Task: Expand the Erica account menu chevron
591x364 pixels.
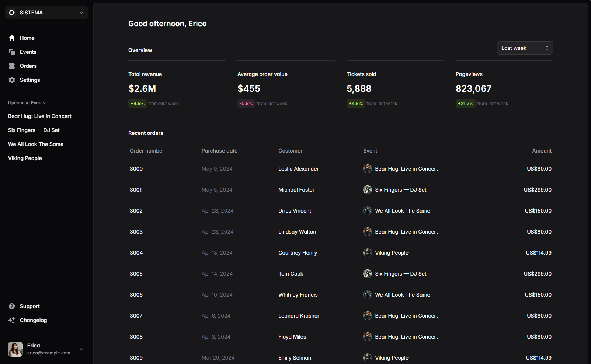Action: pyautogui.click(x=82, y=349)
